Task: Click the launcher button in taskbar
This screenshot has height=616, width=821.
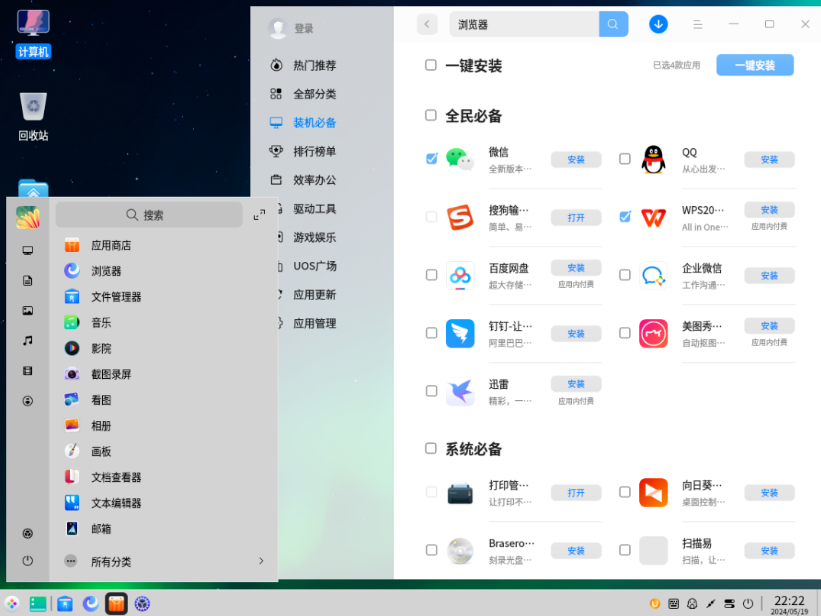Action: coord(12,603)
